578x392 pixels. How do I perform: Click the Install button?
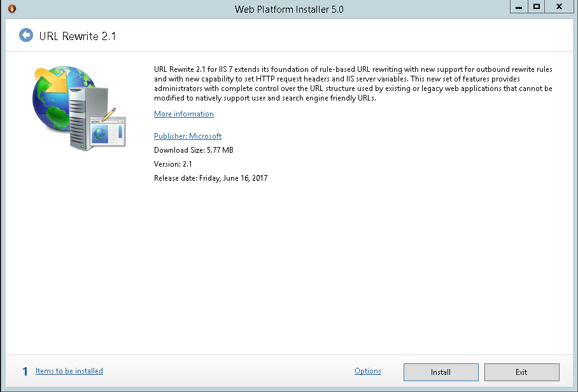[441, 372]
